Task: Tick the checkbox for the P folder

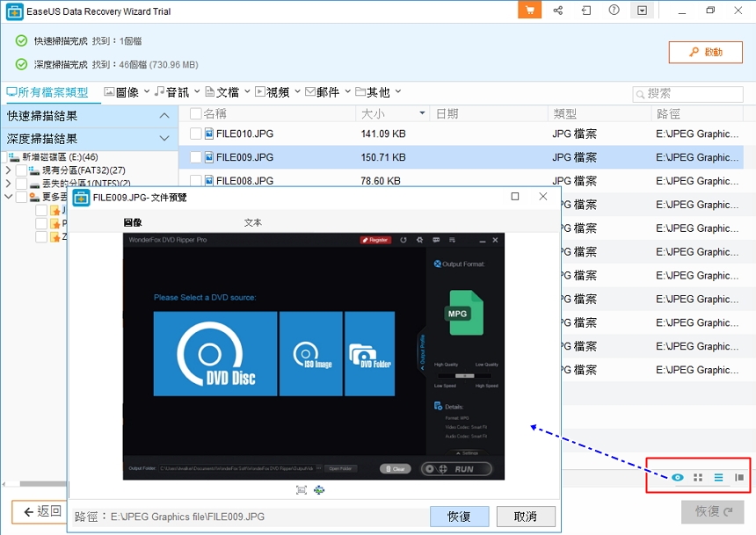Action: pyautogui.click(x=41, y=224)
